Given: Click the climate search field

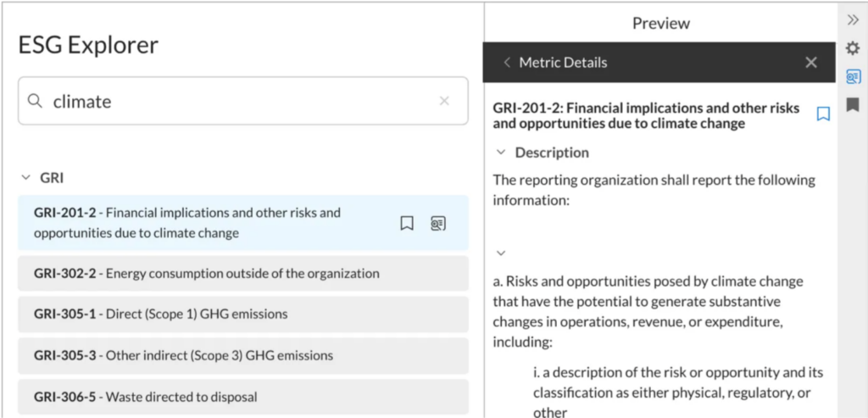Looking at the screenshot, I should coord(243,101).
